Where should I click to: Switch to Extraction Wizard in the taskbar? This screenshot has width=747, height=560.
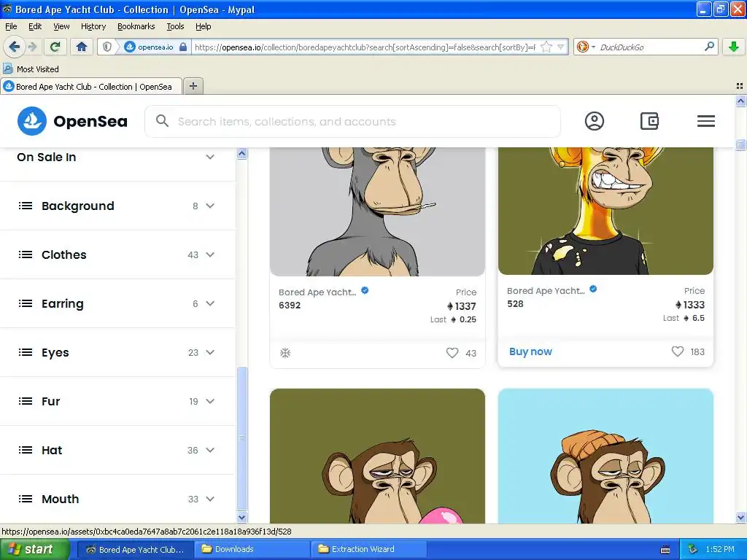tap(368, 549)
